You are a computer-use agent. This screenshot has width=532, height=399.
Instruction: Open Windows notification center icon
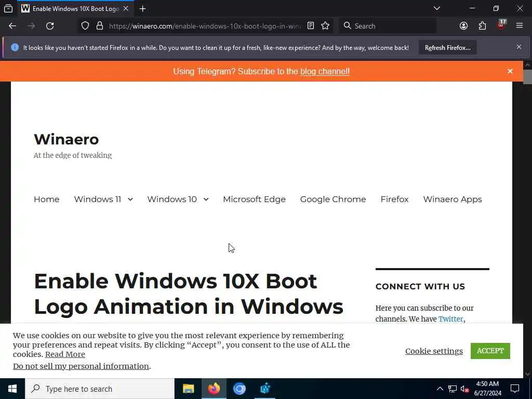point(515,389)
